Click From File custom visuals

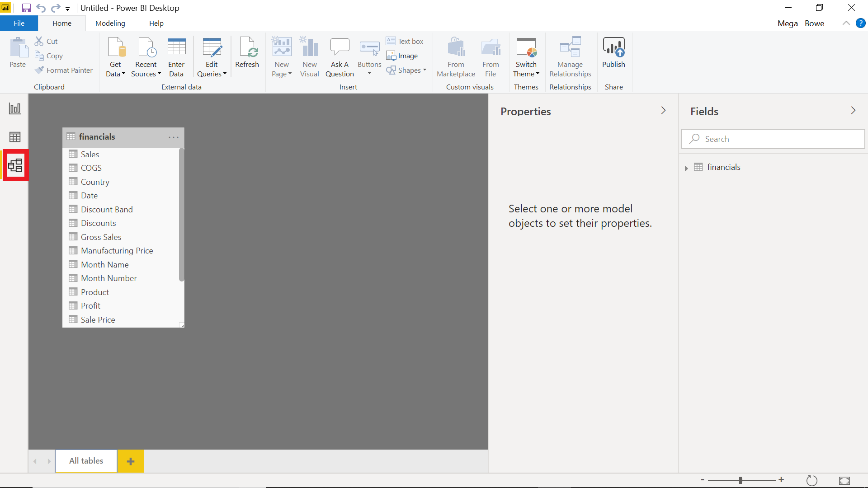click(491, 57)
